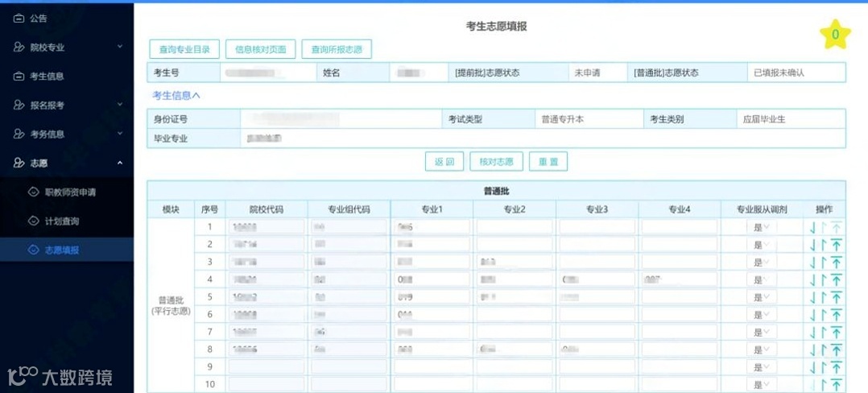868x393 pixels.
Task: Click the 核对志愿 button
Action: coord(496,162)
